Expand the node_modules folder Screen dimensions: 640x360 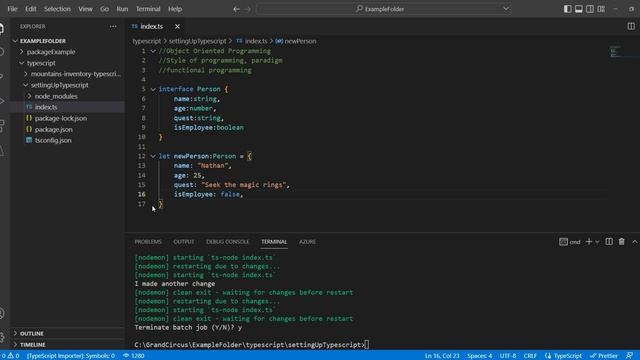(x=29, y=96)
